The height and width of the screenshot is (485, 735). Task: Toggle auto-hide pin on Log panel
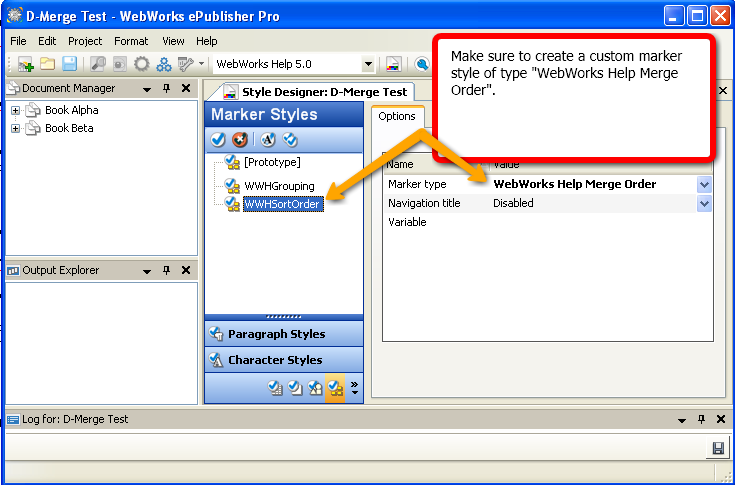(699, 420)
